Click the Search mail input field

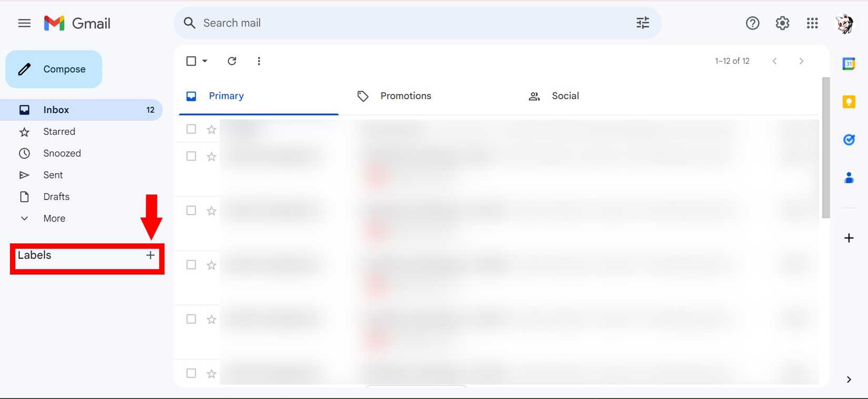pos(410,23)
